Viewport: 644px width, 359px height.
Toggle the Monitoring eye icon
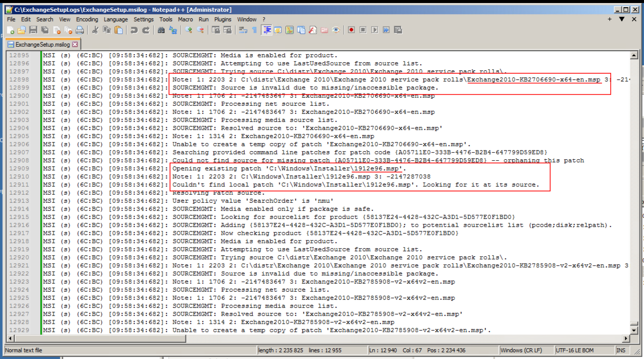pyautogui.click(x=336, y=30)
